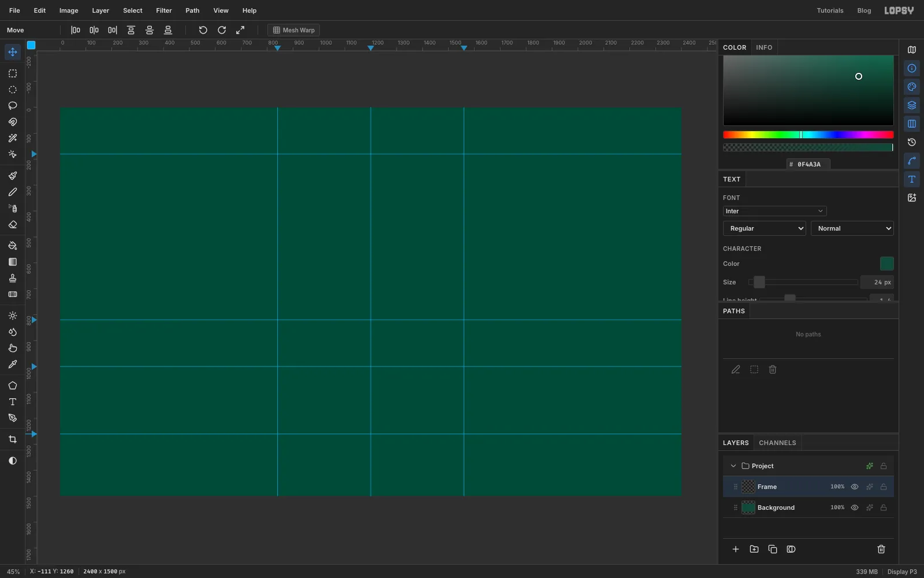The height and width of the screenshot is (578, 924).
Task: Toggle lock on the Frame layer
Action: [884, 487]
